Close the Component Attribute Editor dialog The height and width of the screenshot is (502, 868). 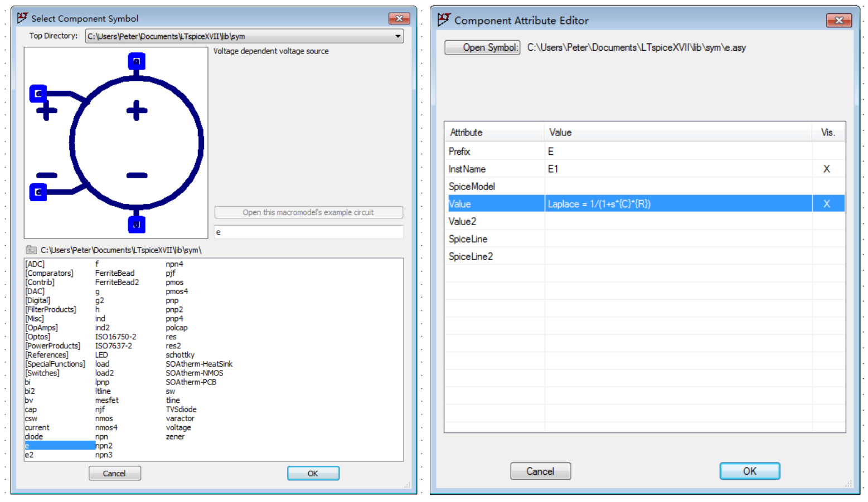838,21
